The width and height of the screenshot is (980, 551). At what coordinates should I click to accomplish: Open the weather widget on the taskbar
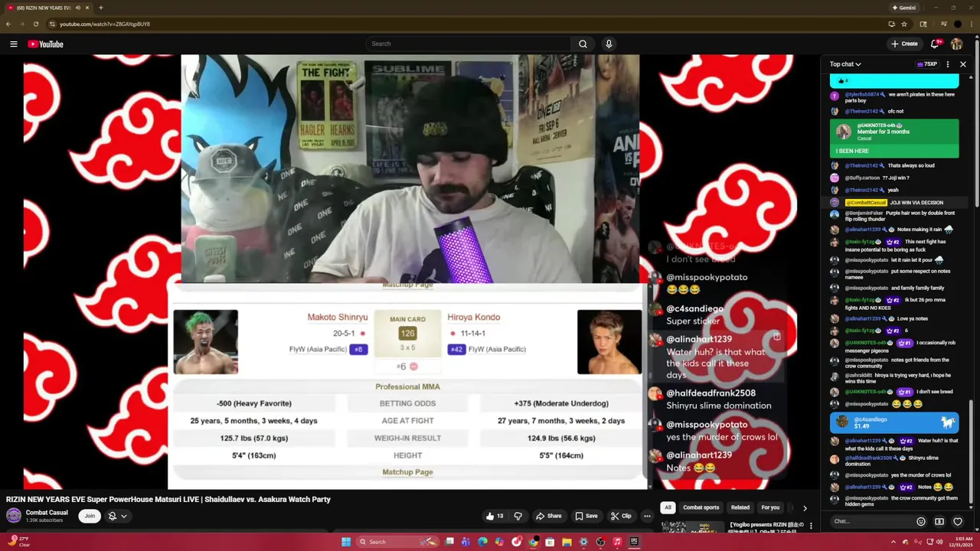click(x=19, y=541)
